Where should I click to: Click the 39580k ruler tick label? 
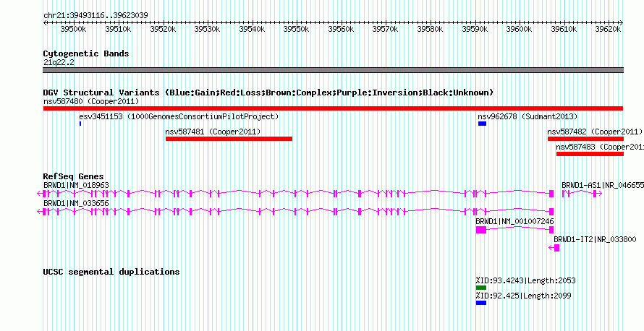[x=430, y=29]
